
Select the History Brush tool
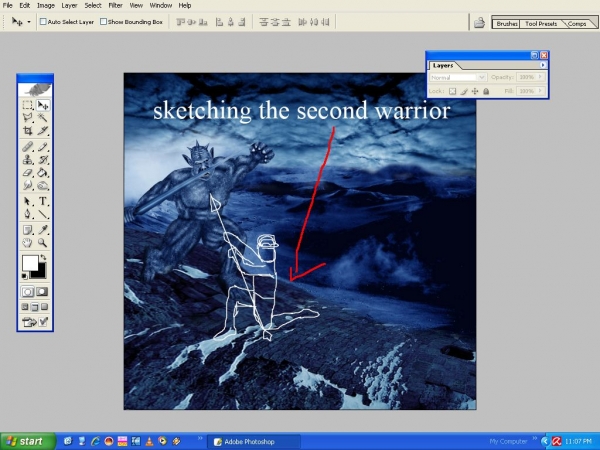point(43,160)
